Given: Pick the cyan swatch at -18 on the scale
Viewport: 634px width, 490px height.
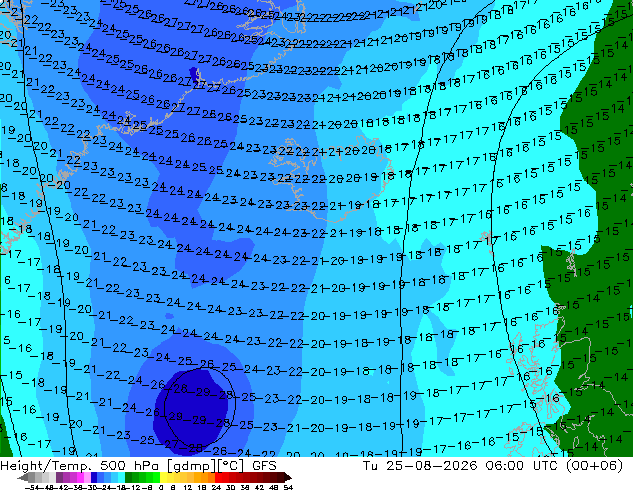Looking at the screenshot, I should pyautogui.click(x=121, y=478).
